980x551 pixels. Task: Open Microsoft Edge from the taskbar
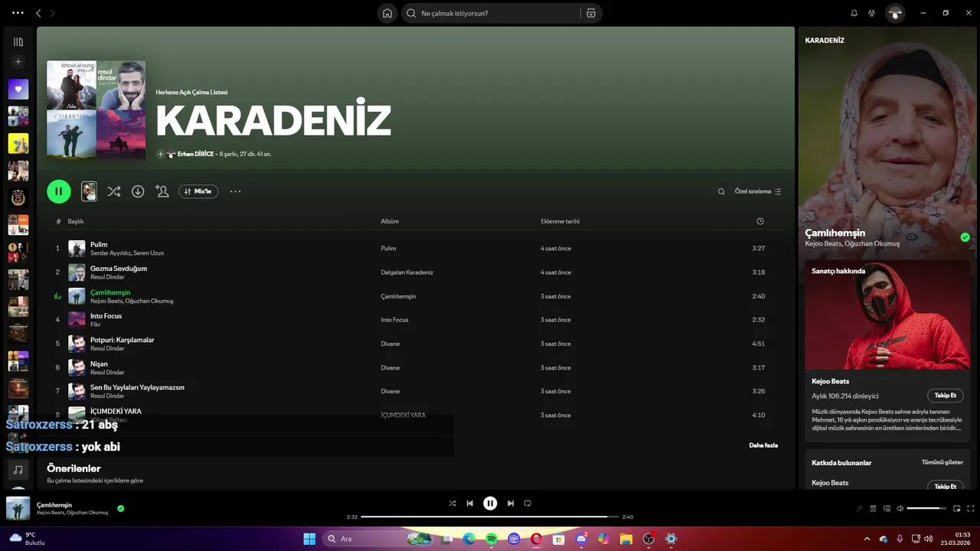469,539
